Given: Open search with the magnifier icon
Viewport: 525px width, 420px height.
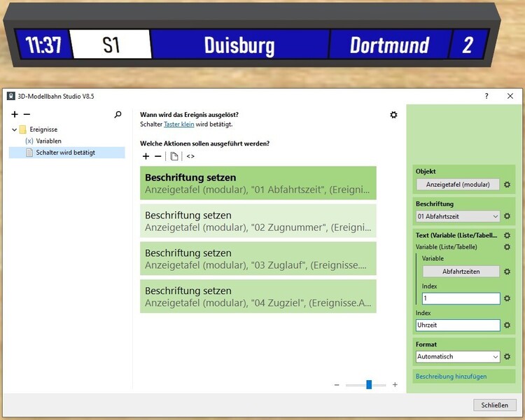Looking at the screenshot, I should (118, 115).
